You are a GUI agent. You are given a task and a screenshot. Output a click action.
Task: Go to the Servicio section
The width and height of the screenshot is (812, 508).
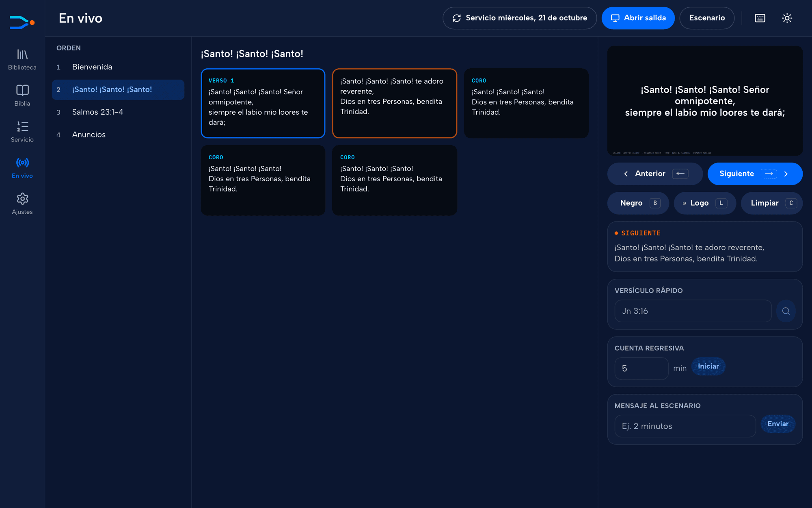[22, 132]
